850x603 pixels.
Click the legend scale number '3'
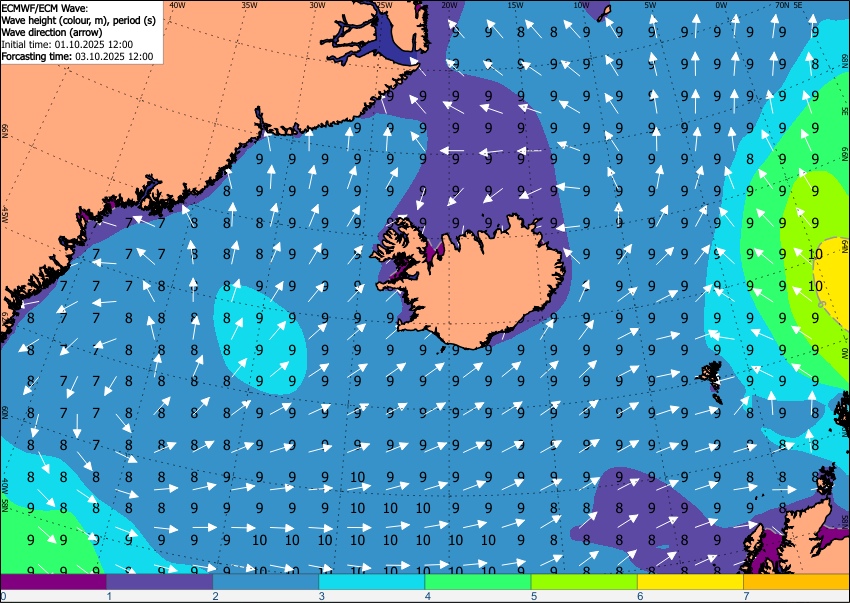pos(321,596)
